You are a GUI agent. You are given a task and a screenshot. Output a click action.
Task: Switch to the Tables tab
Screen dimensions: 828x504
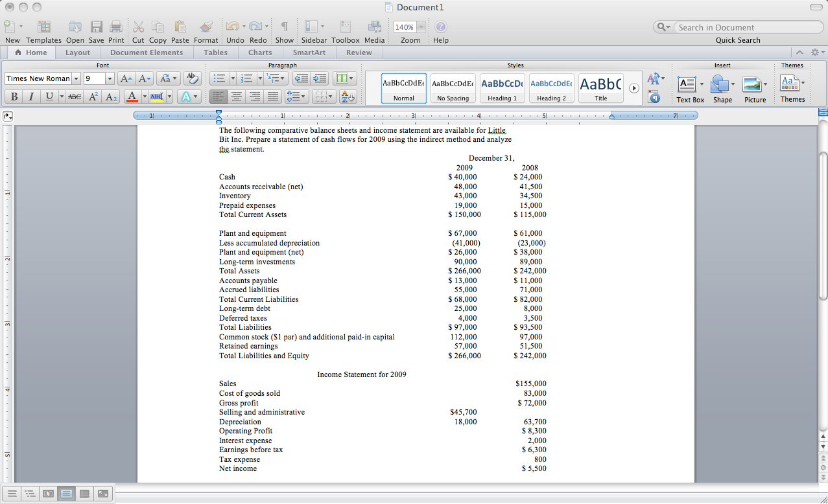point(215,52)
